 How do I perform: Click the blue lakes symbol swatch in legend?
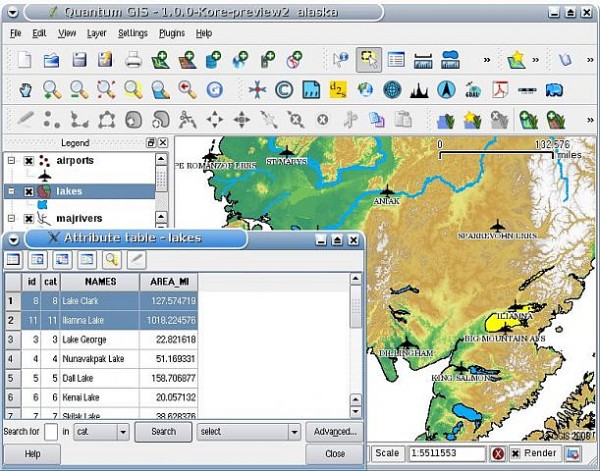pyautogui.click(x=42, y=205)
